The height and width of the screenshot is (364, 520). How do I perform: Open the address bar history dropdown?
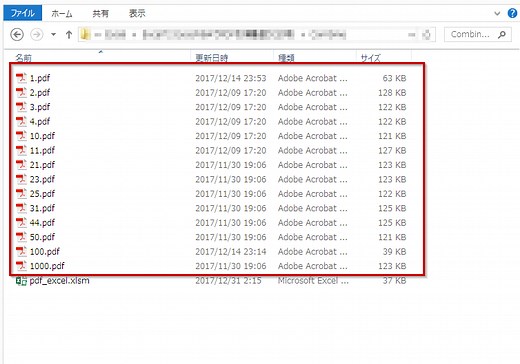click(412, 34)
